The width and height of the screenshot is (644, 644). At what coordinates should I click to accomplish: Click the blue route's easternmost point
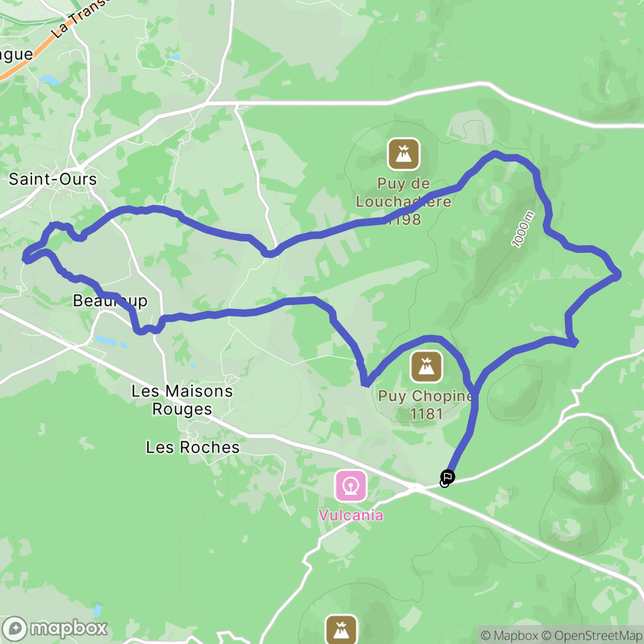point(618,275)
